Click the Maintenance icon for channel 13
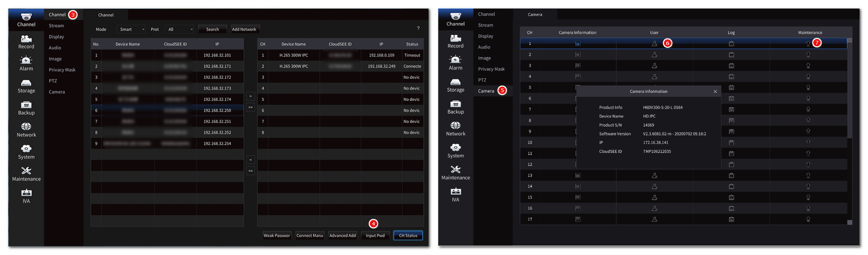Image resolution: width=868 pixels, height=255 pixels. (808, 175)
